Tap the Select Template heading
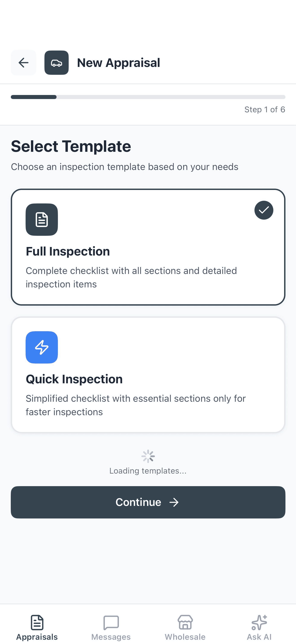Image resolution: width=296 pixels, height=644 pixels. coord(71,146)
